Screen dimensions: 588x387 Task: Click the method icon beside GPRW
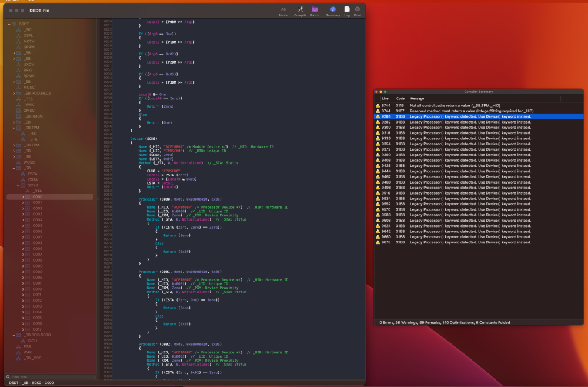[18, 47]
